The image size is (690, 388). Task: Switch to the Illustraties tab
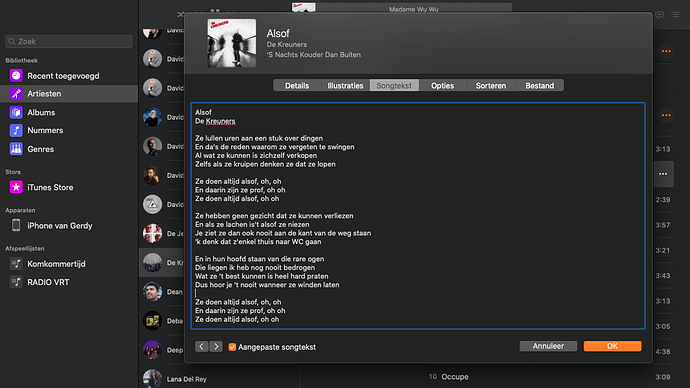point(345,85)
